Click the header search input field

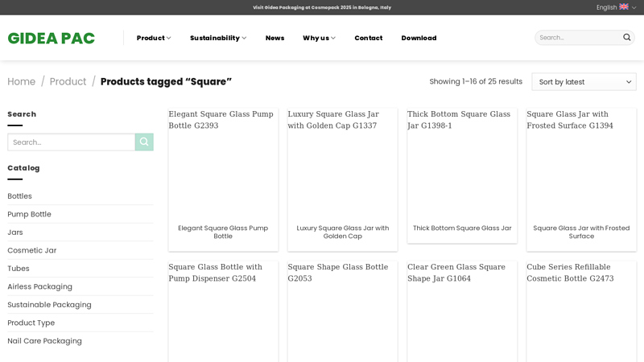[578, 37]
